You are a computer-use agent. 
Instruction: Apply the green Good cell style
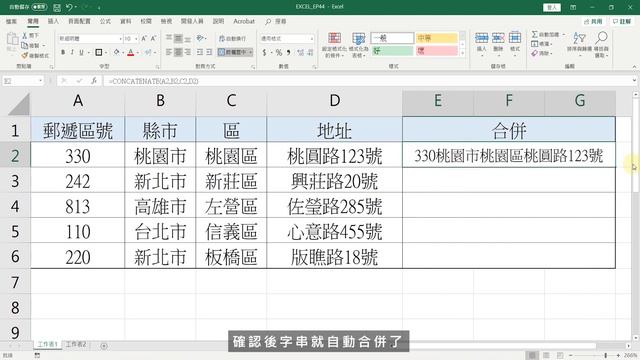(x=392, y=51)
